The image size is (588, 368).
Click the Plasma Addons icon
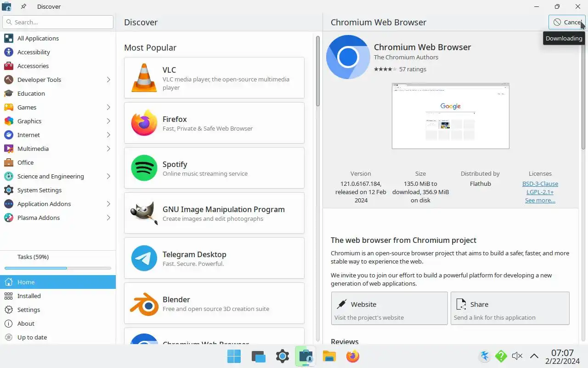(9, 218)
